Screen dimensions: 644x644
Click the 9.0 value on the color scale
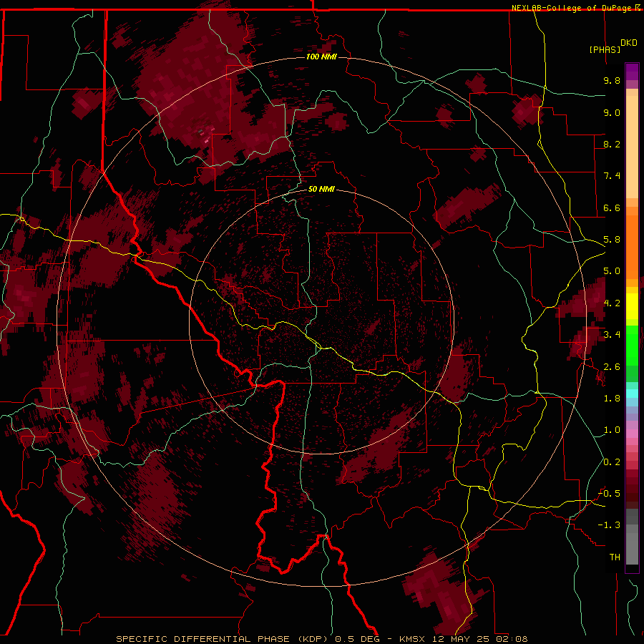click(612, 112)
